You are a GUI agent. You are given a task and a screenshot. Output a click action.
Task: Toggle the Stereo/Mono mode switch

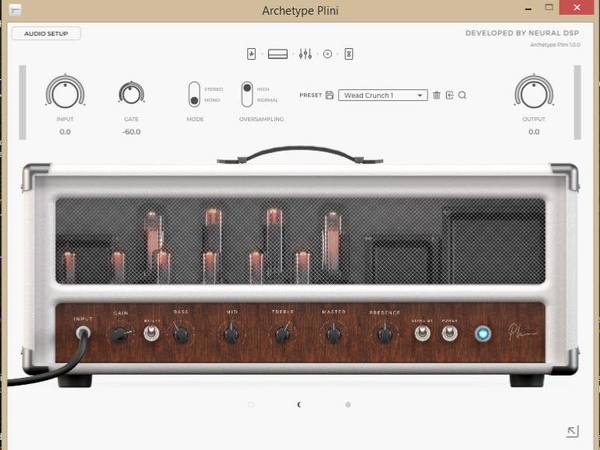pyautogui.click(x=194, y=94)
